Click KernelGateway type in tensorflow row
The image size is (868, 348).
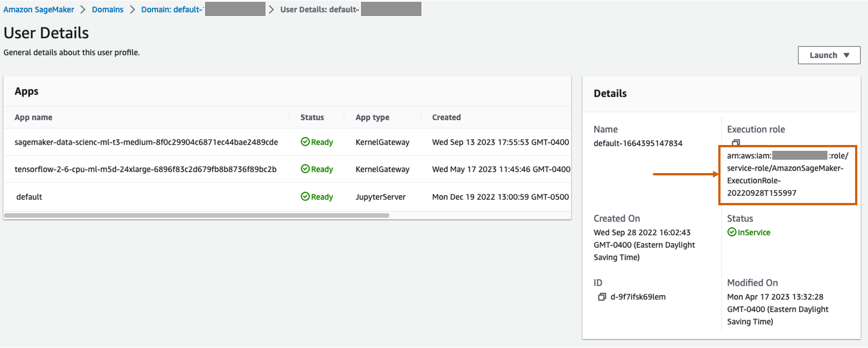382,169
